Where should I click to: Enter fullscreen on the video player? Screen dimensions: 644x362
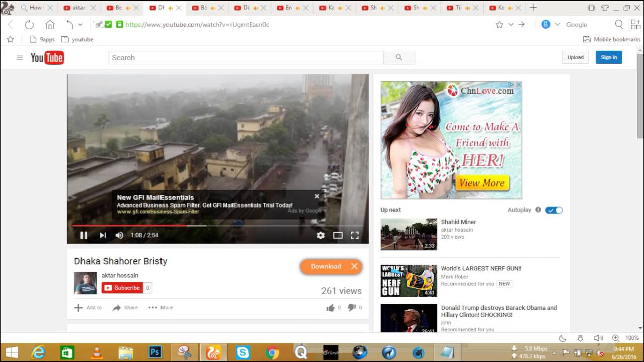pyautogui.click(x=355, y=235)
